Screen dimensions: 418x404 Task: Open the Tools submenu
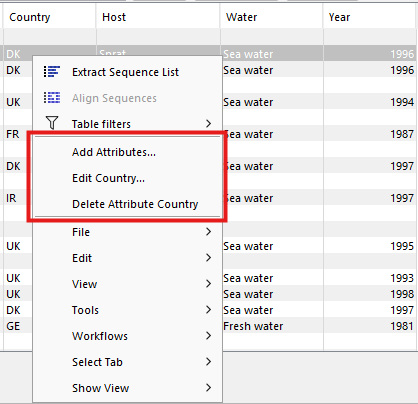point(127,310)
